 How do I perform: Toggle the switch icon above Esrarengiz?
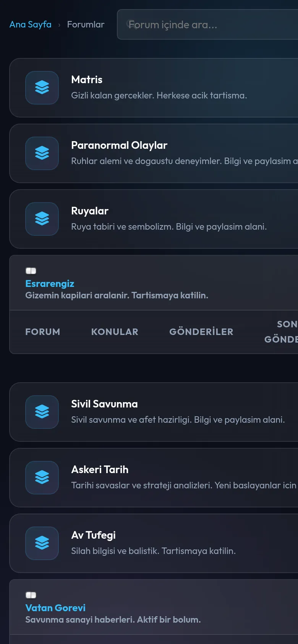click(31, 271)
